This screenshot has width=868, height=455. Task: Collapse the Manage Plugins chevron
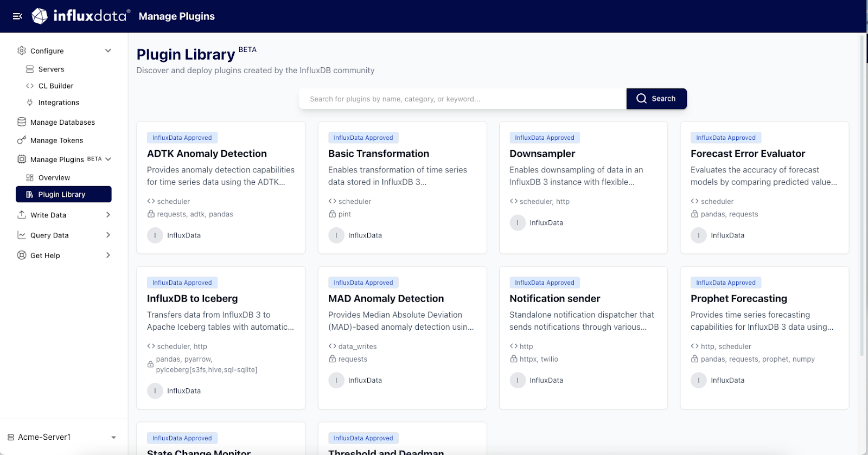108,159
